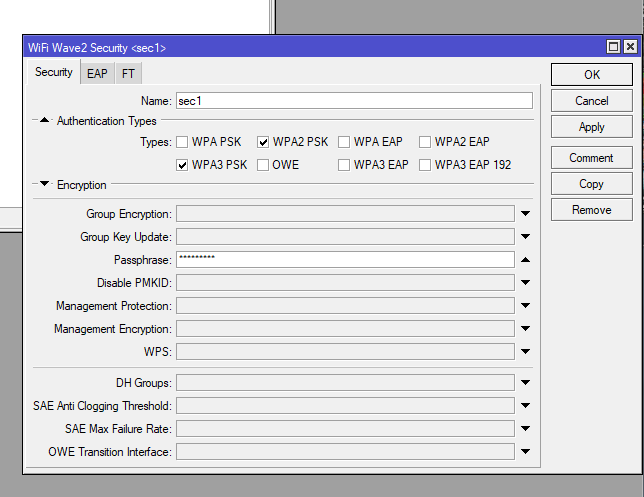Screen dimensions: 644x497
Task: Expand the WPS field arrow
Action: [525, 352]
